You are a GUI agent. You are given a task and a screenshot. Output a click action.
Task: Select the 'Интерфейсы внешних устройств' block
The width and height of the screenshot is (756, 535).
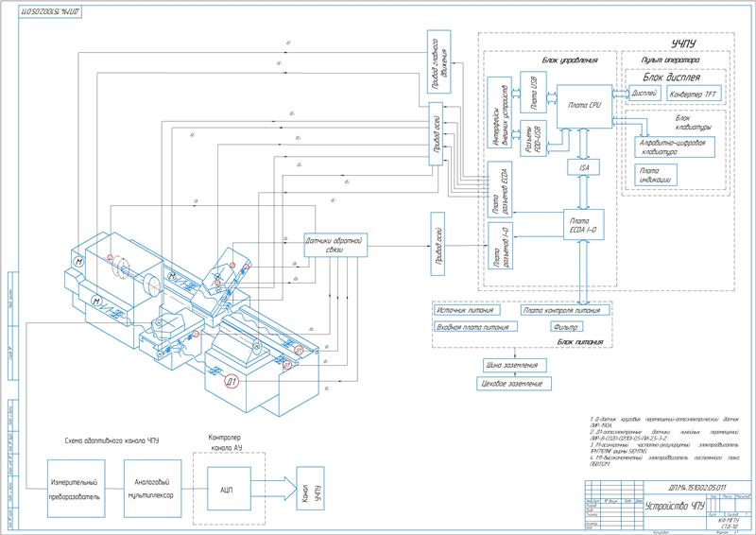[x=500, y=112]
